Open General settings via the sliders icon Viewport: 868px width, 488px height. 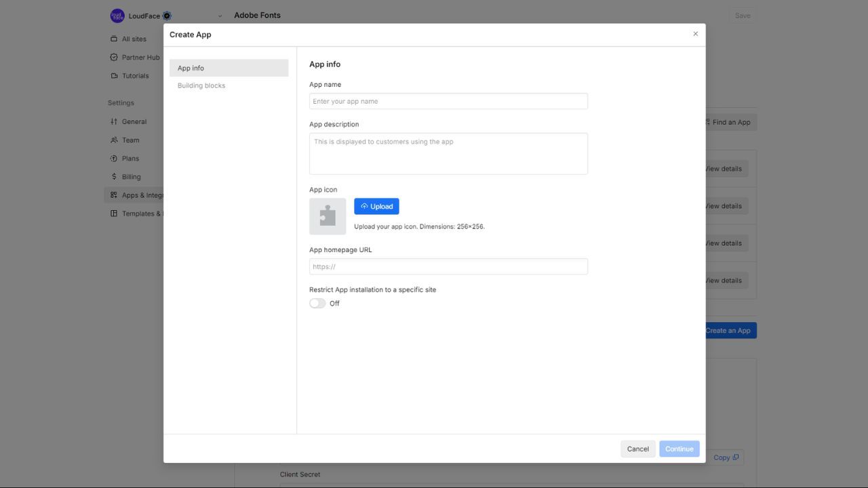coord(113,121)
